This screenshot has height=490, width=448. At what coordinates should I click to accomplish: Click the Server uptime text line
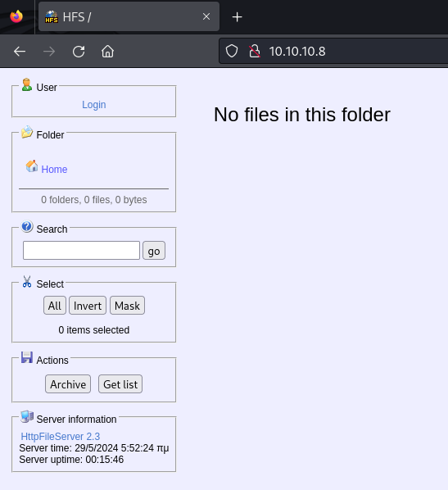pos(71,460)
